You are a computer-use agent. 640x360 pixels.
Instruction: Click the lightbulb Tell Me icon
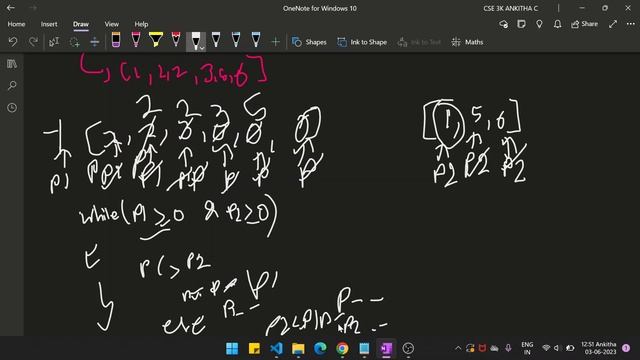[x=539, y=24]
